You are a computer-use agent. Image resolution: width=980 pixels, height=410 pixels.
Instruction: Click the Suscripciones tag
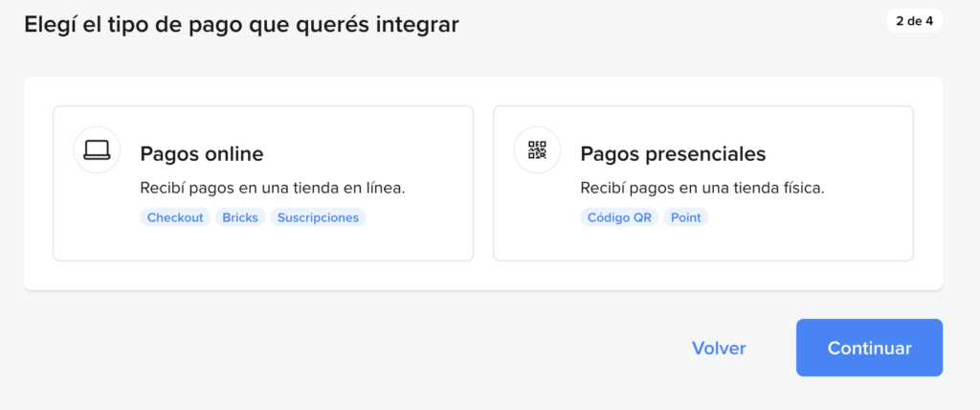click(x=318, y=217)
